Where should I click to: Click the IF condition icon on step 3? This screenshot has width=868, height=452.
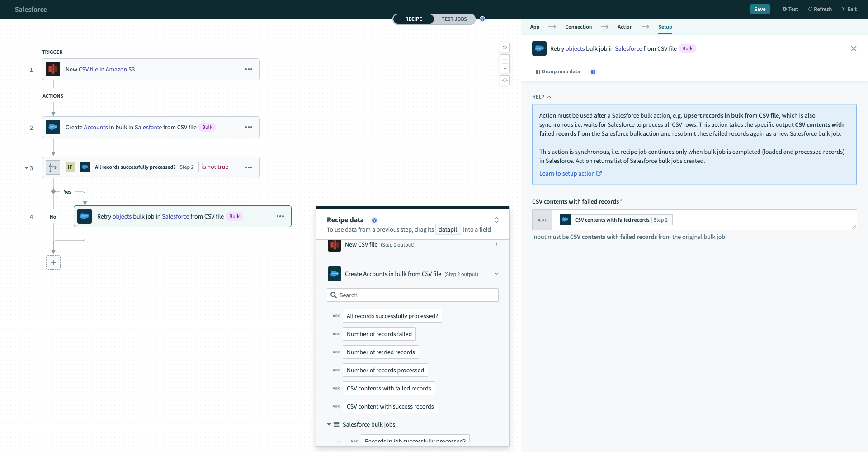(x=70, y=167)
